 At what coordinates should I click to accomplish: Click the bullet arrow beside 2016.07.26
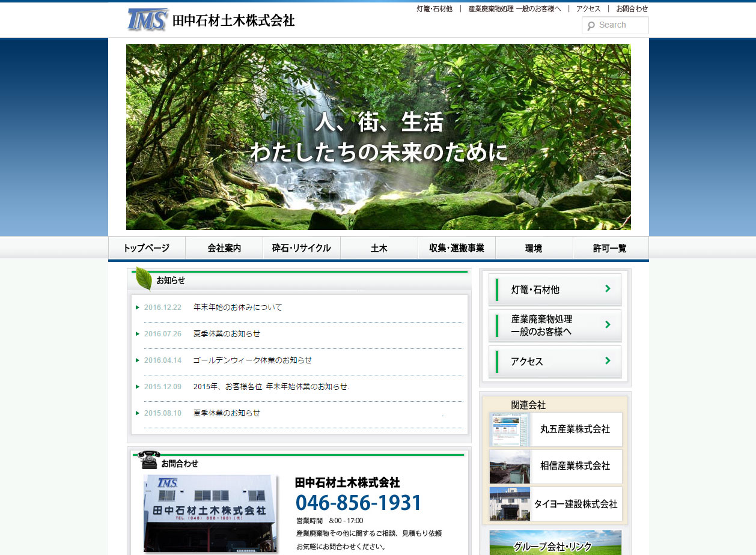click(138, 334)
